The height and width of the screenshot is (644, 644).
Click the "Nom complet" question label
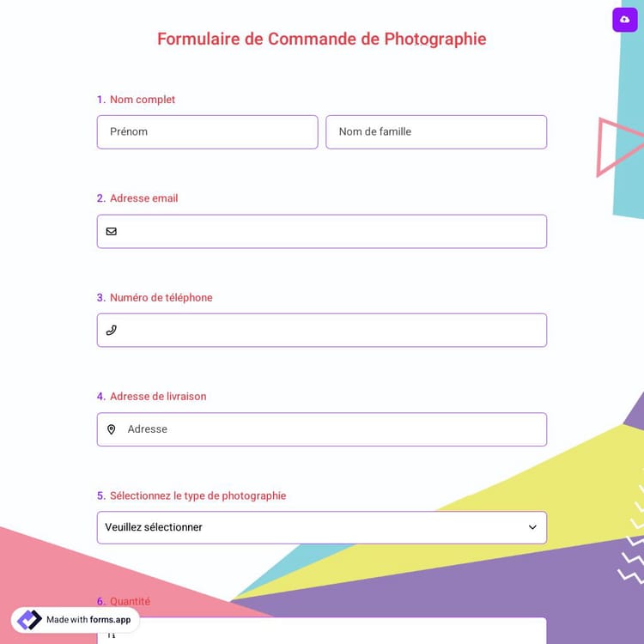tap(142, 100)
